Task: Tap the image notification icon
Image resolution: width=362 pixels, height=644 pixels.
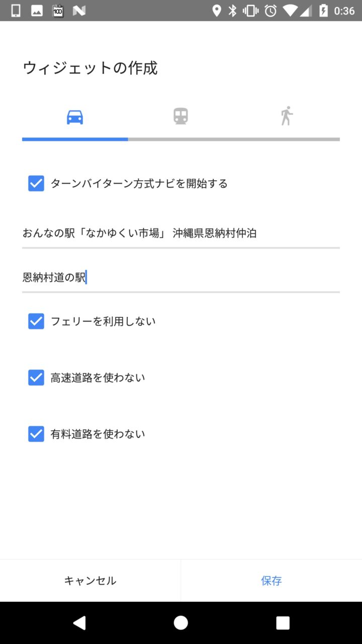Action: coord(37,11)
